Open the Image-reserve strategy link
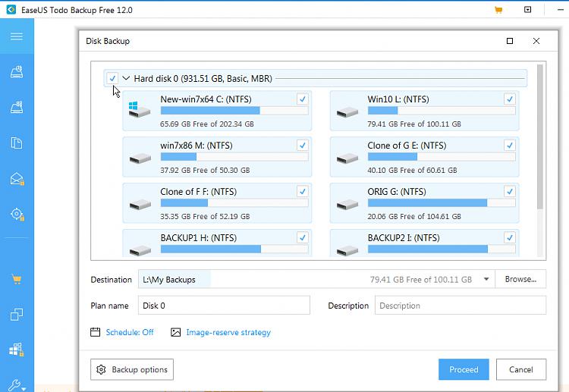 [x=228, y=332]
